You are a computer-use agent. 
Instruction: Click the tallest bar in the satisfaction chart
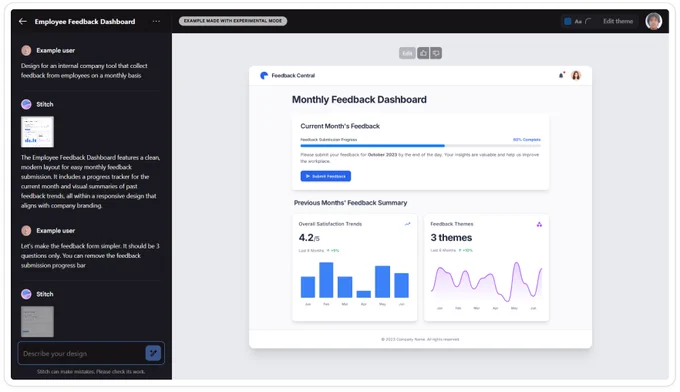(x=326, y=280)
